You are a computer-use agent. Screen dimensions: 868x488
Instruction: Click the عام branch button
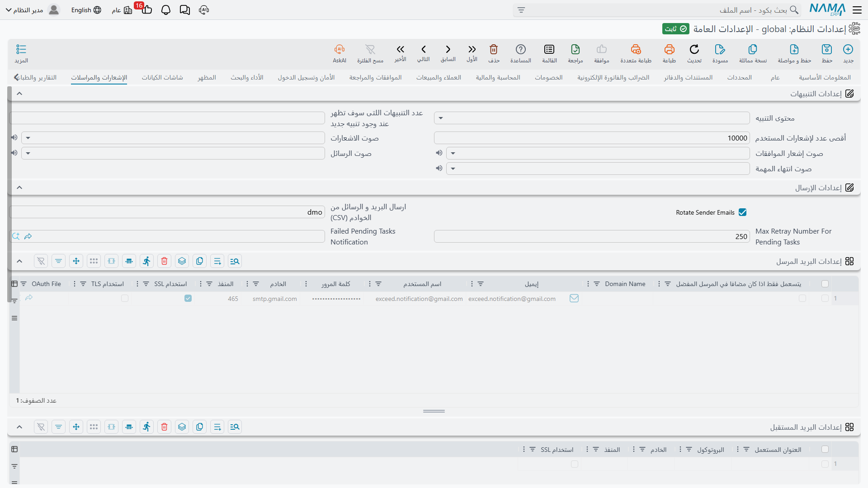122,10
